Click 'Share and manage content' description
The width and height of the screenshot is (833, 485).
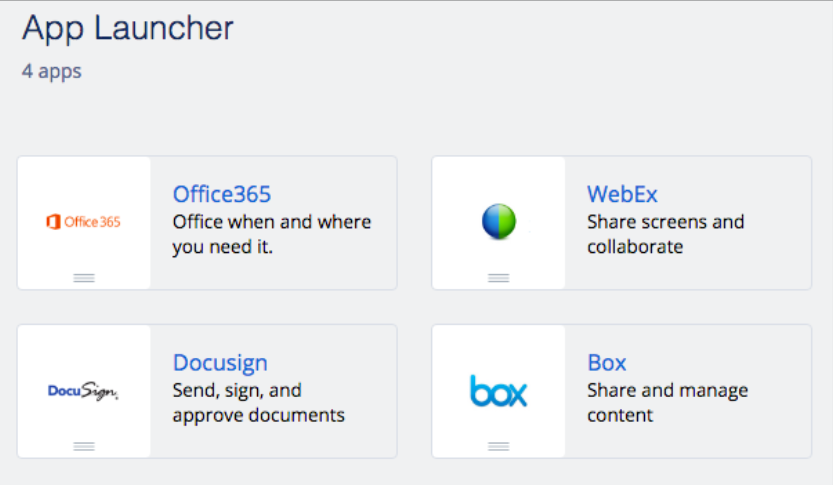pos(667,403)
